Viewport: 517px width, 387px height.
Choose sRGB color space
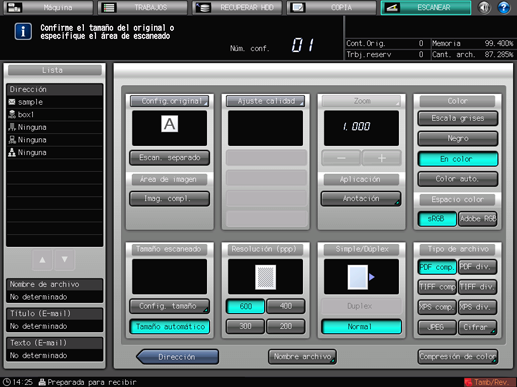pos(437,219)
